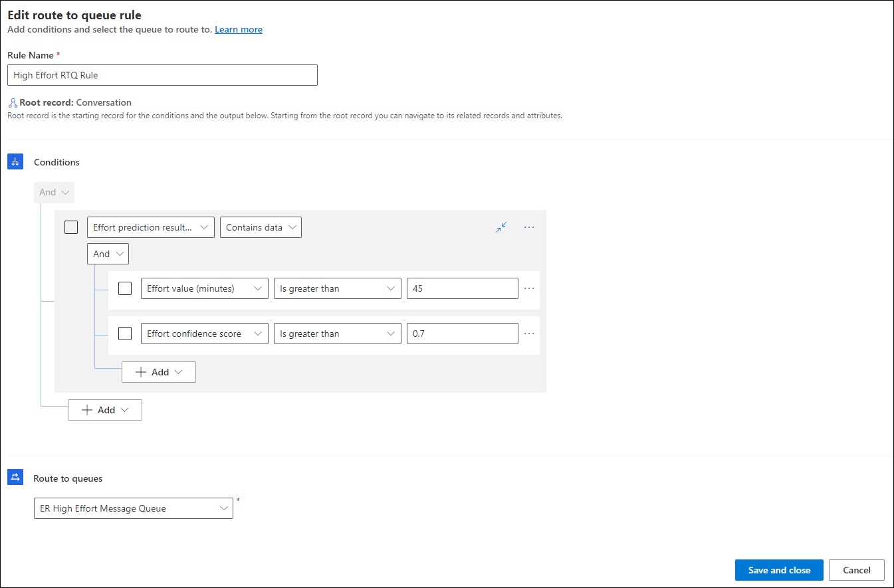Click the nested Add button inside the group
Image resolution: width=894 pixels, height=588 pixels.
159,372
